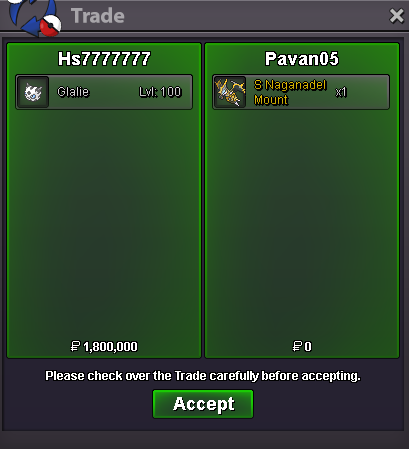Viewport: 409px width, 449px height.
Task: Click the Glalie name label
Action: pyautogui.click(x=73, y=92)
